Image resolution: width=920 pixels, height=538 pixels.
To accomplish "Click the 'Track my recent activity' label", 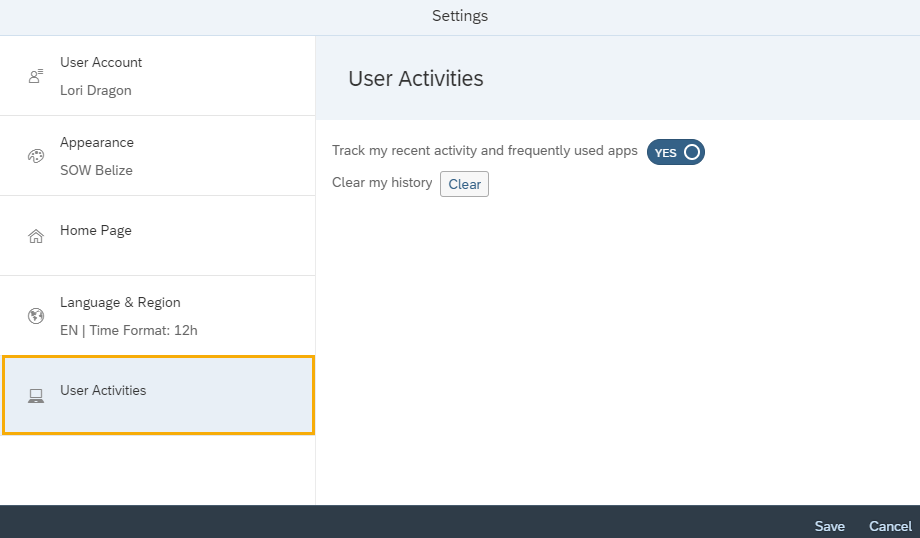I will (x=484, y=151).
